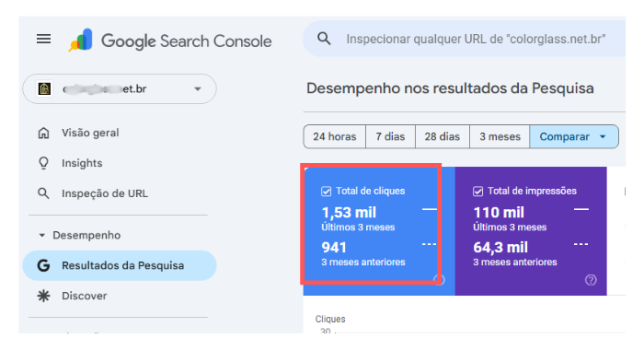Click the Google G icon for Resultados da Pesquisa
644x350 pixels.
(43, 265)
